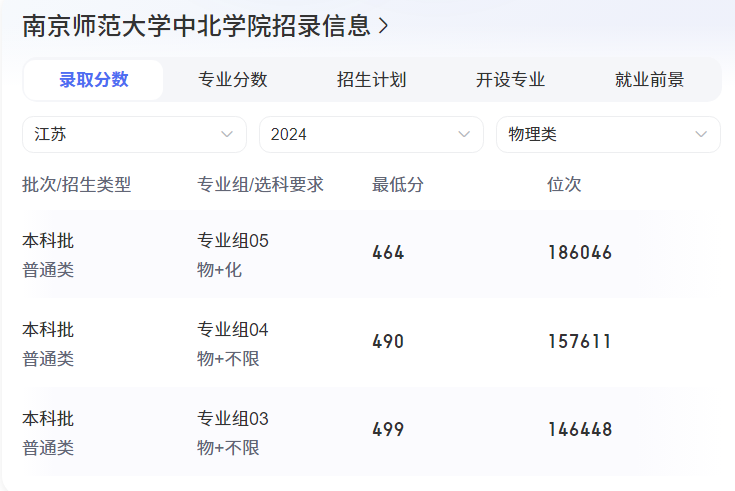Click the 位次 column header

click(x=564, y=184)
